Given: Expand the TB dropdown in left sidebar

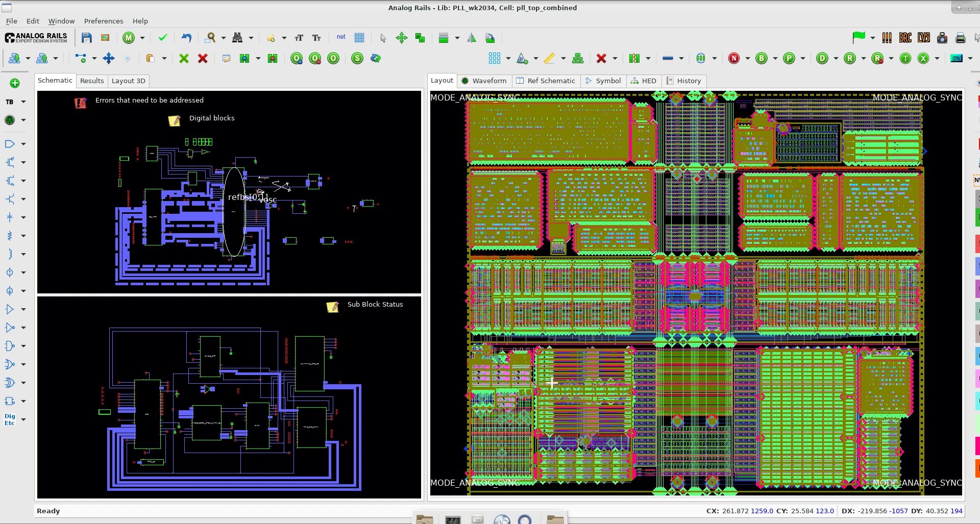Looking at the screenshot, I should 23,102.
